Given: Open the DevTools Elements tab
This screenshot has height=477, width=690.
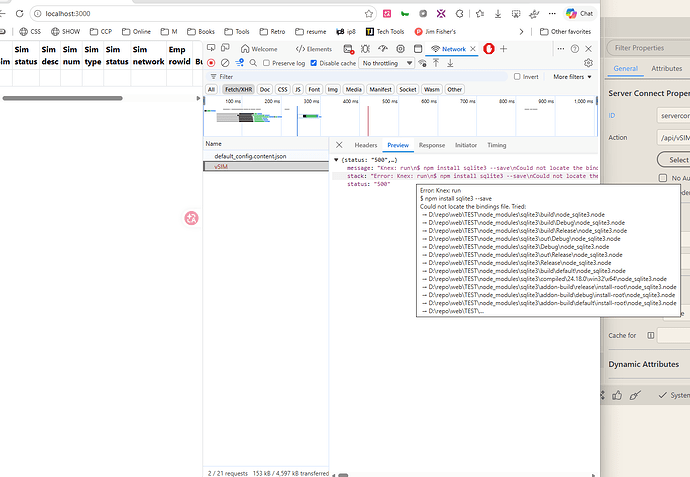Looking at the screenshot, I should click(314, 49).
